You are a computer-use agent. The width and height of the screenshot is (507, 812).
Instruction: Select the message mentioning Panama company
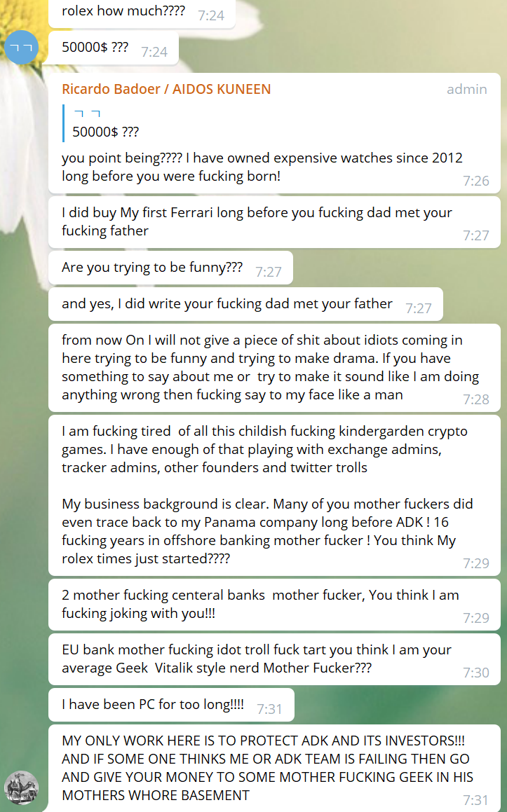point(266,521)
